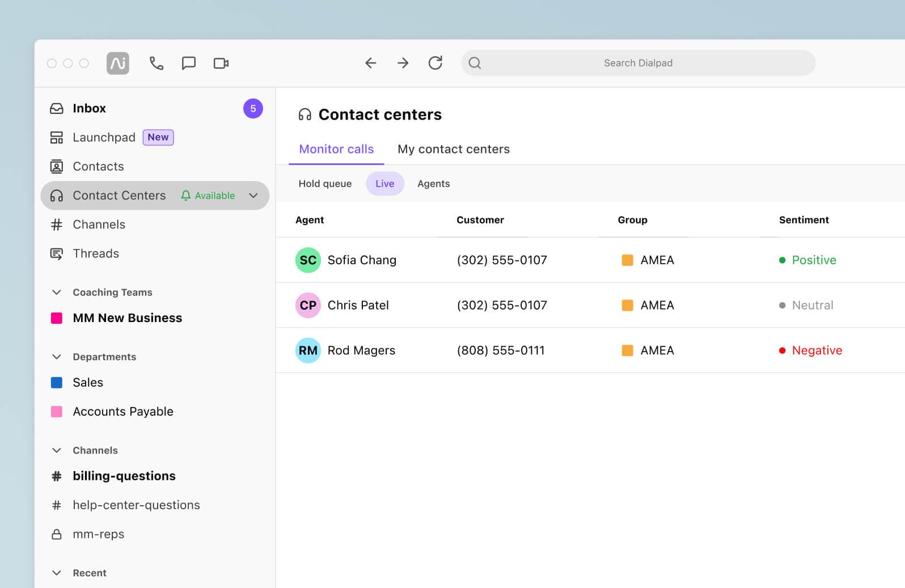Expand the Contact Centers availability chevron
This screenshot has width=905, height=588.
[x=253, y=196]
